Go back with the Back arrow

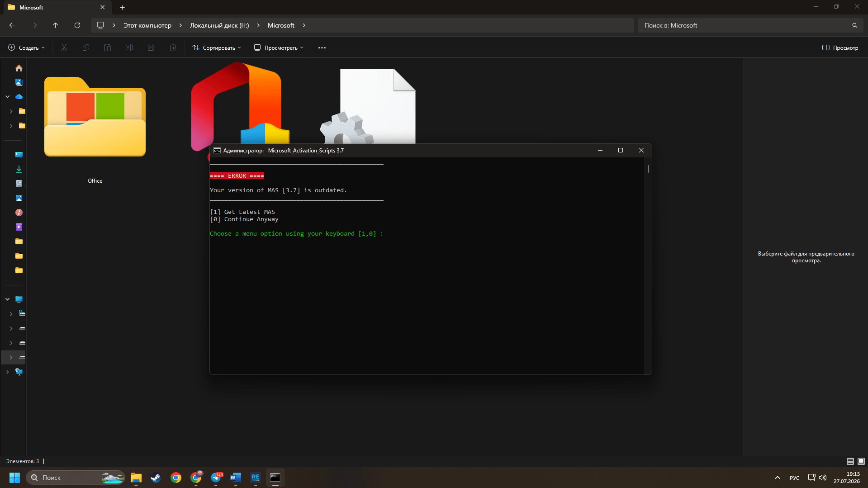[x=12, y=25]
